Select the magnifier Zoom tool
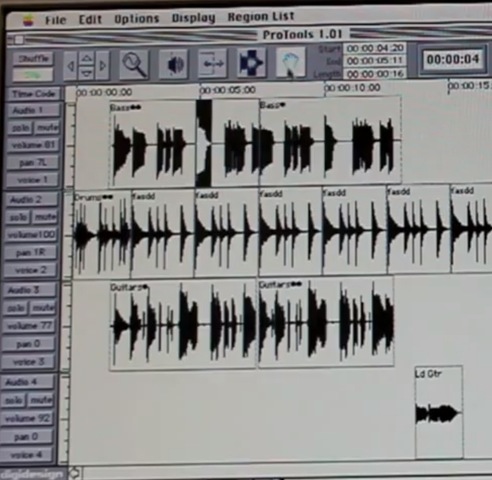Screen dimensions: 492x480 click(134, 64)
